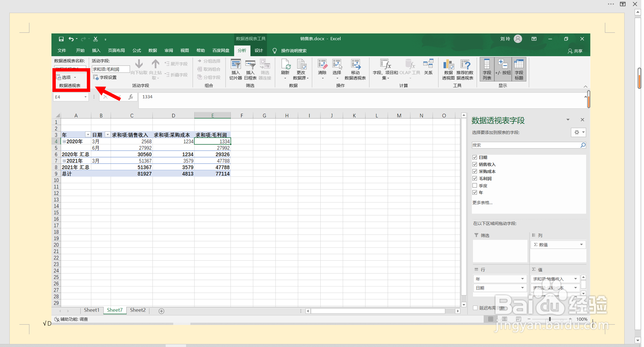This screenshot has width=644, height=347.
Task: Click the Cut scissors icon
Action: pos(96,39)
